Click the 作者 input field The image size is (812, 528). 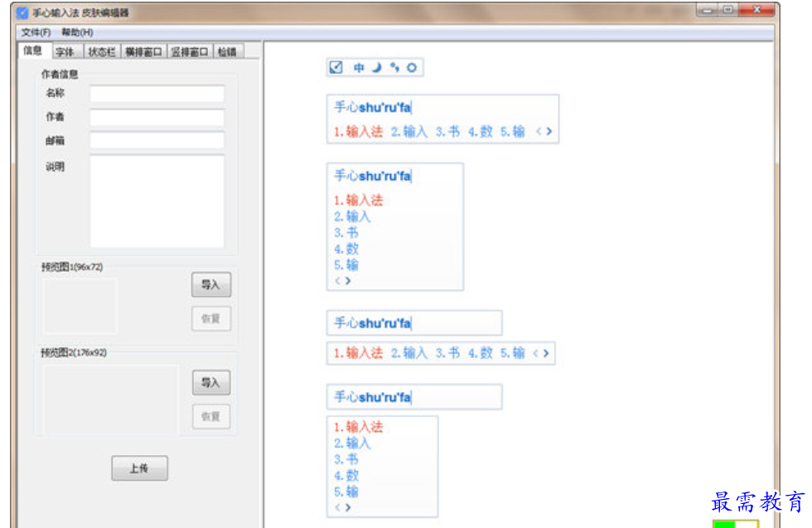[157, 117]
